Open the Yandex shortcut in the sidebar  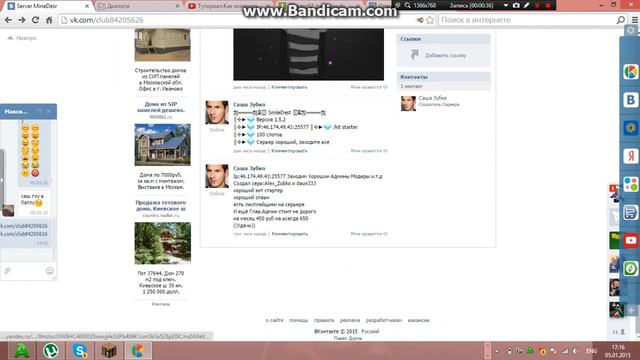point(631,156)
